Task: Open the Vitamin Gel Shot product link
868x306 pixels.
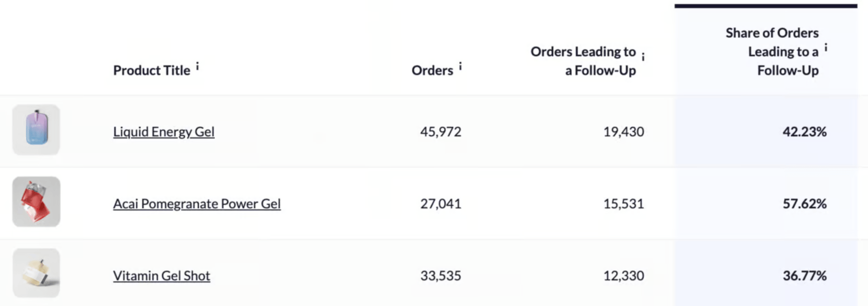Action: (162, 276)
